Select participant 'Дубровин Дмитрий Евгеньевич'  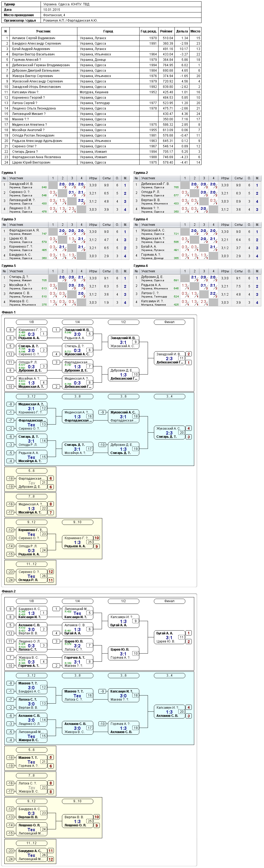pos(36,70)
